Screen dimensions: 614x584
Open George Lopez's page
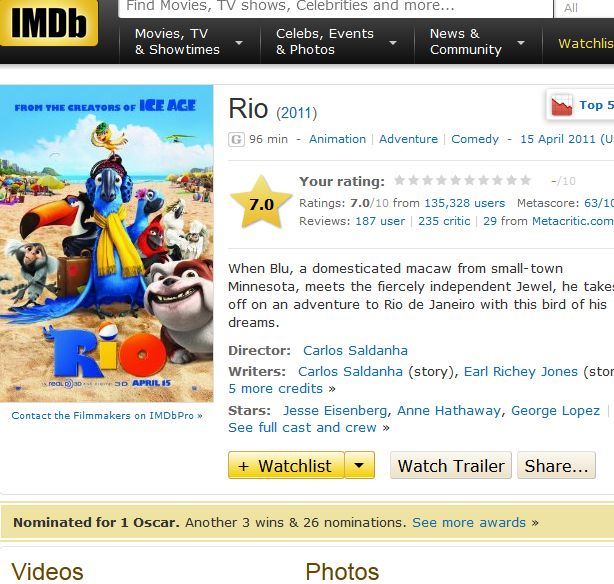coord(555,410)
